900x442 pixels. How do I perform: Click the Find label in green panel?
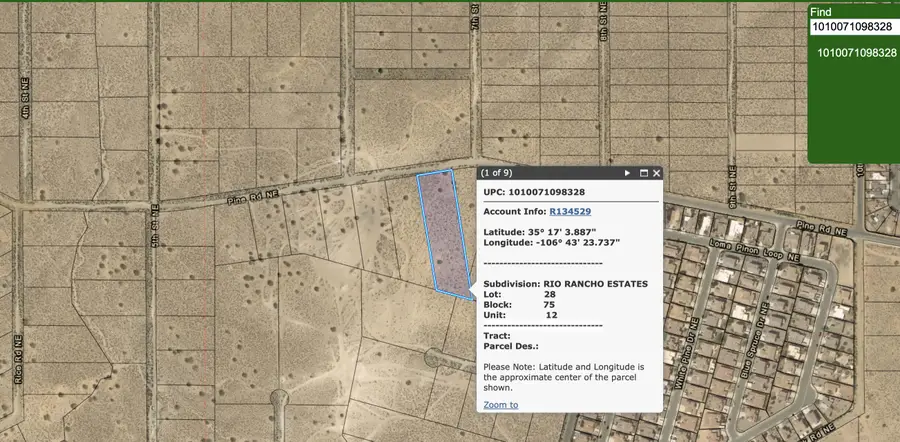820,12
